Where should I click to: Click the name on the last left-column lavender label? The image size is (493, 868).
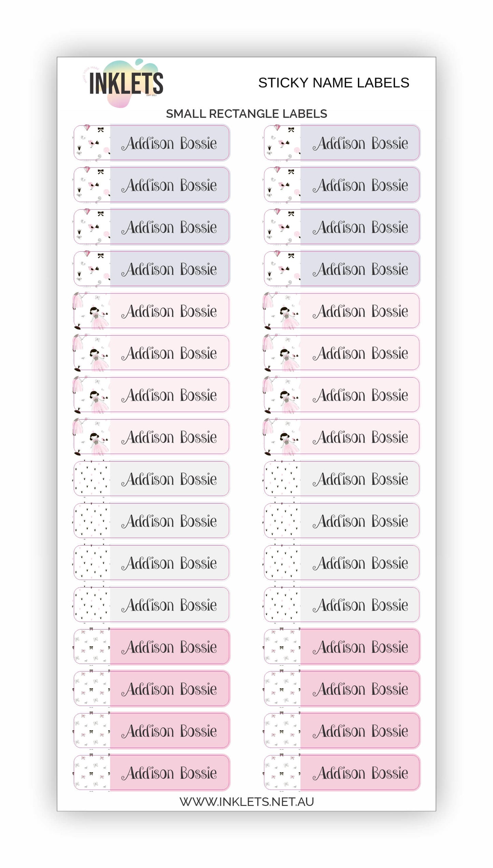coord(169,269)
